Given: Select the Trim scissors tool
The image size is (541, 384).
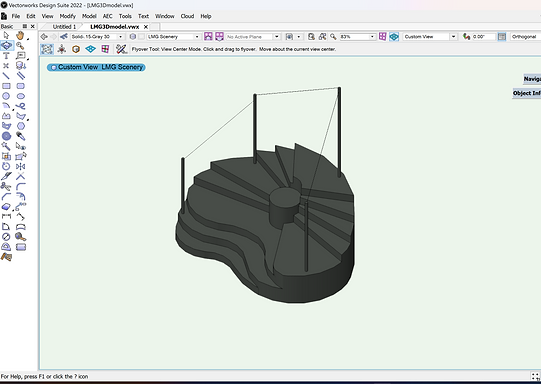Looking at the screenshot, I should (x=6, y=187).
